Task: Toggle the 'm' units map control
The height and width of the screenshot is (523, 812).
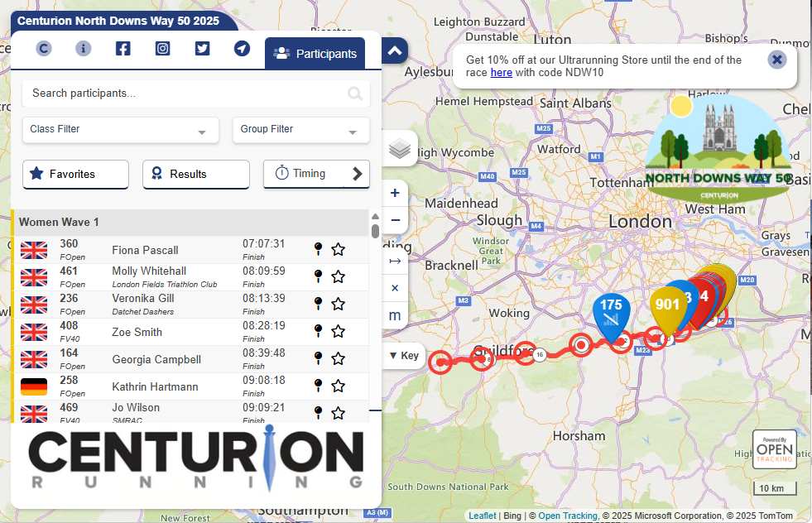Action: coord(395,315)
